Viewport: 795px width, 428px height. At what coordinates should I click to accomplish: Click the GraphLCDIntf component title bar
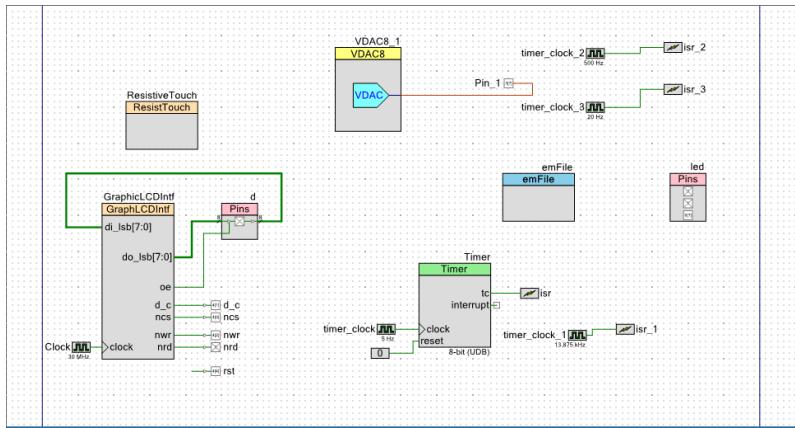pos(137,210)
